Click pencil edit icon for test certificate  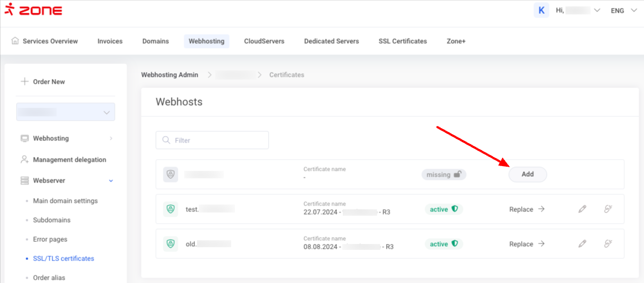582,209
